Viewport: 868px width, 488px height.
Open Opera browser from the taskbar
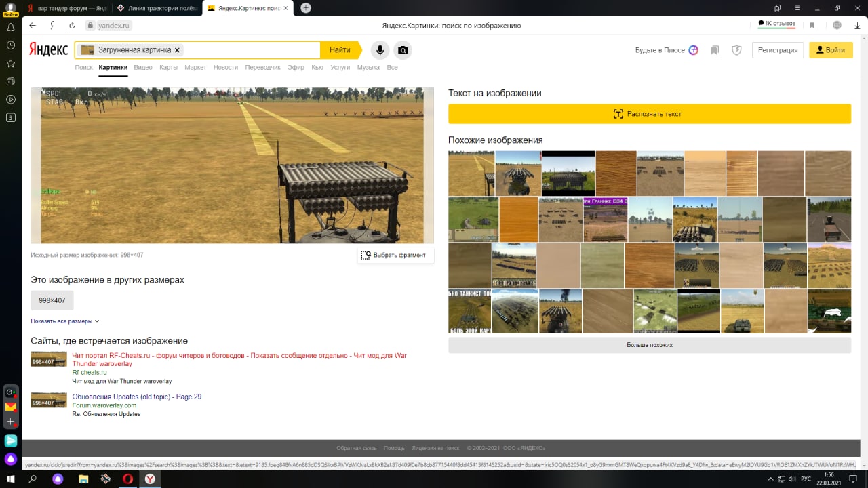tap(127, 479)
